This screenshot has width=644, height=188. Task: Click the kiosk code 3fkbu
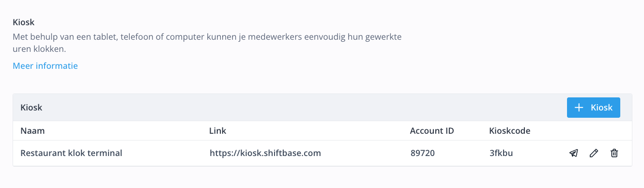(x=501, y=154)
